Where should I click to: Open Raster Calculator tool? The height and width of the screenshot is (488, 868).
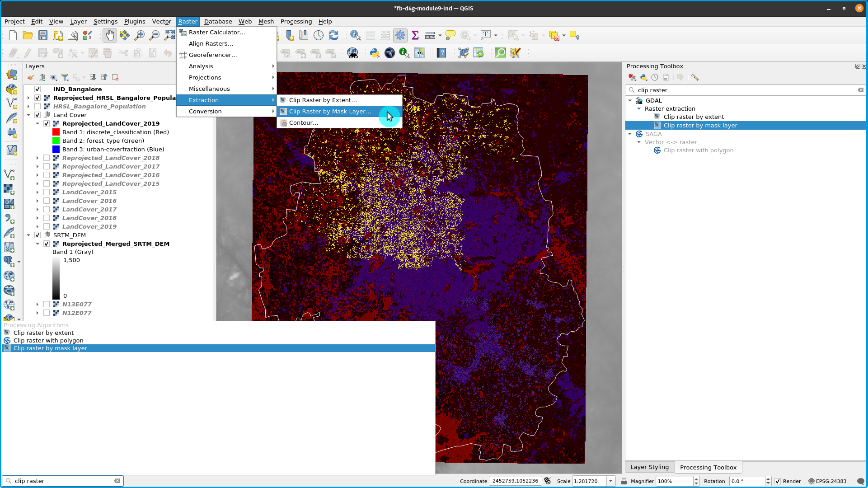pyautogui.click(x=216, y=32)
